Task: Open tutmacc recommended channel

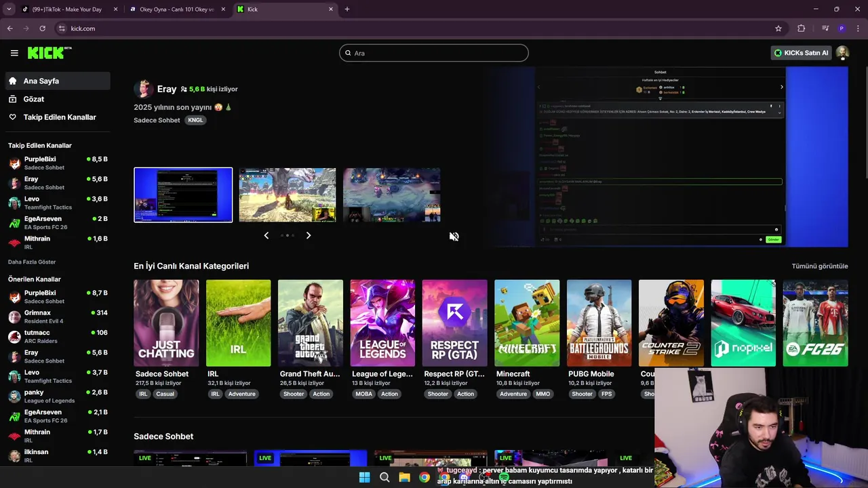Action: click(58, 337)
